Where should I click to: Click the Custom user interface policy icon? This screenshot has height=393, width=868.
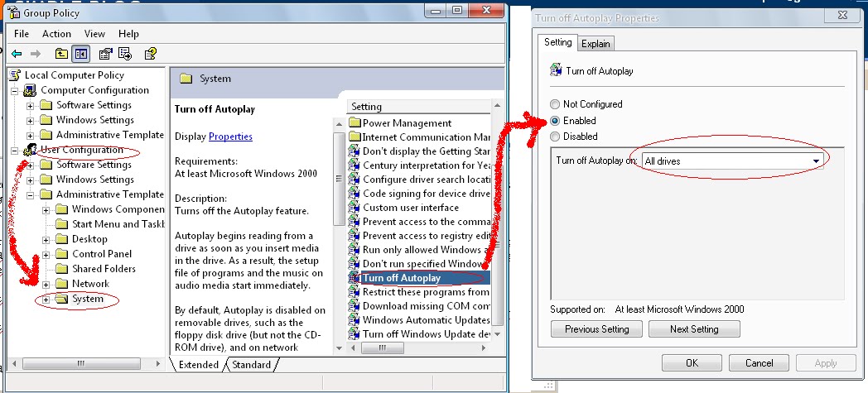click(354, 208)
